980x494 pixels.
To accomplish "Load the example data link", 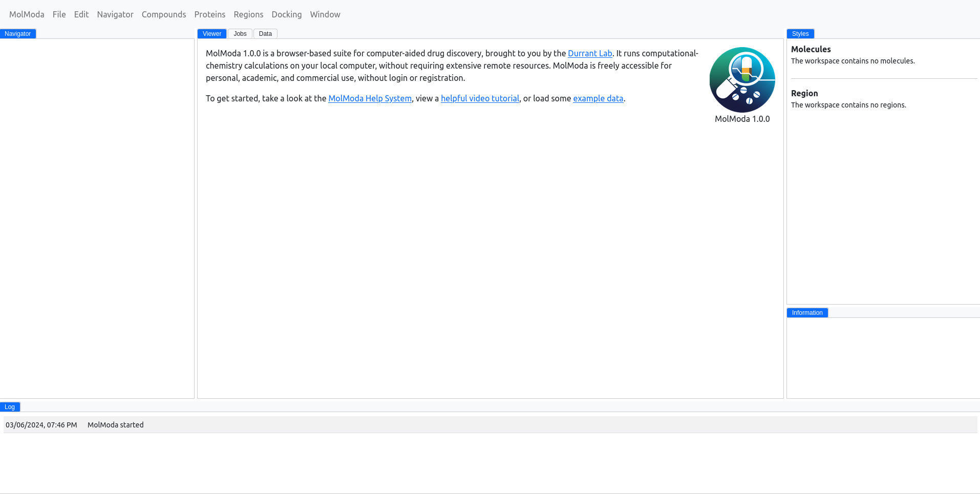I will tap(598, 98).
